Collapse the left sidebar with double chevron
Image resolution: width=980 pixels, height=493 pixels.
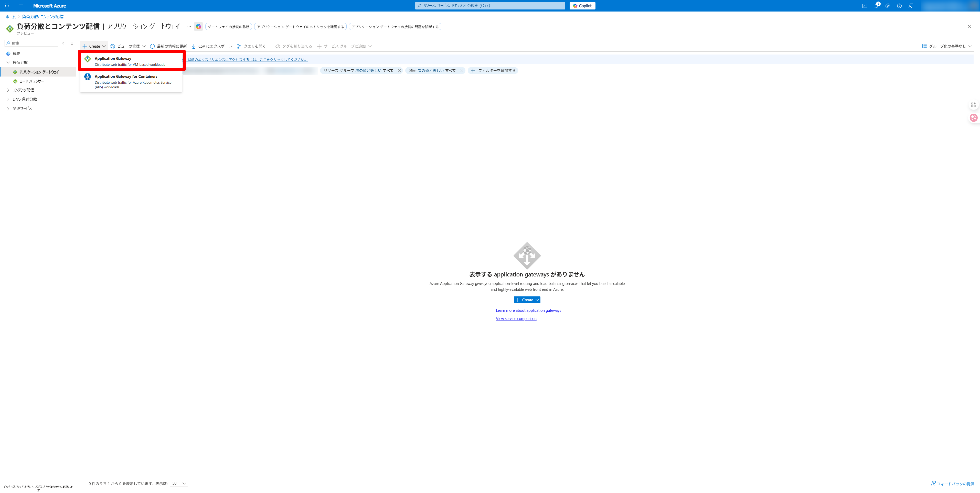[72, 43]
